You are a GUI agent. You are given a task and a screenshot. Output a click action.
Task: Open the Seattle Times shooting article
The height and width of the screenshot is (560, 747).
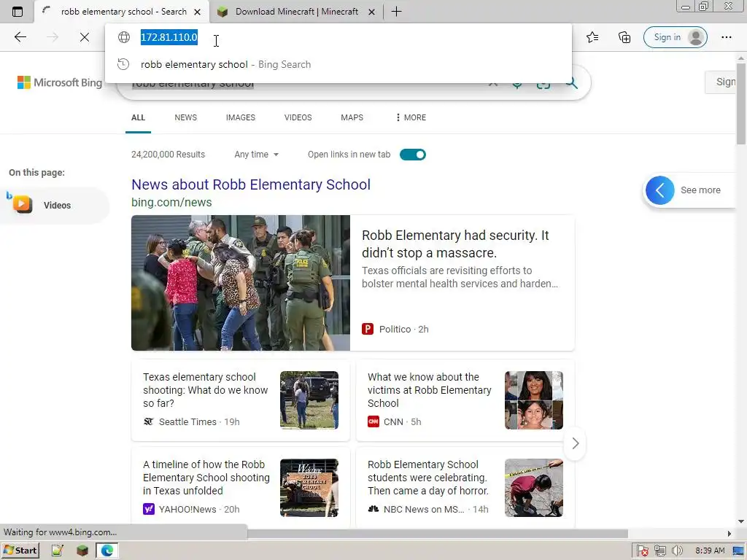coord(205,390)
